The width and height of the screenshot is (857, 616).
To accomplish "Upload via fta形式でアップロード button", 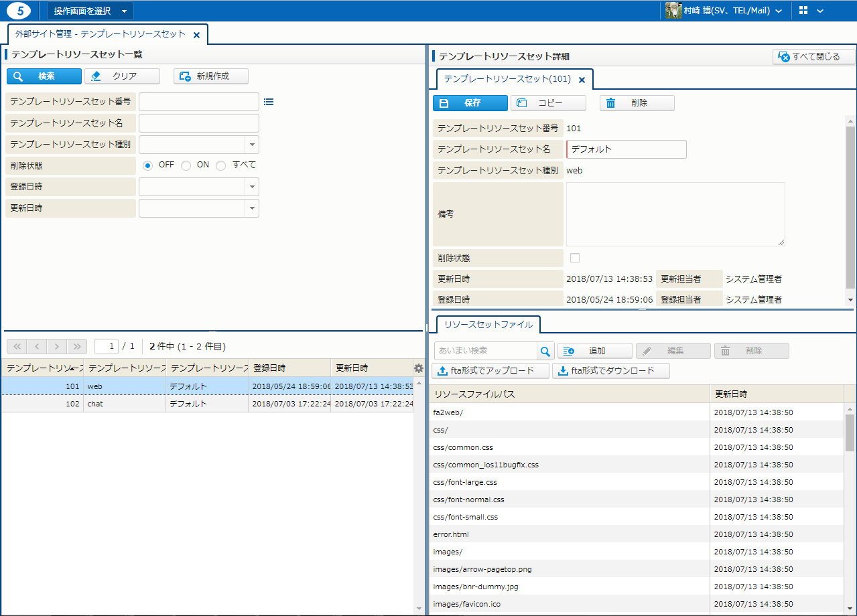I will pyautogui.click(x=491, y=371).
